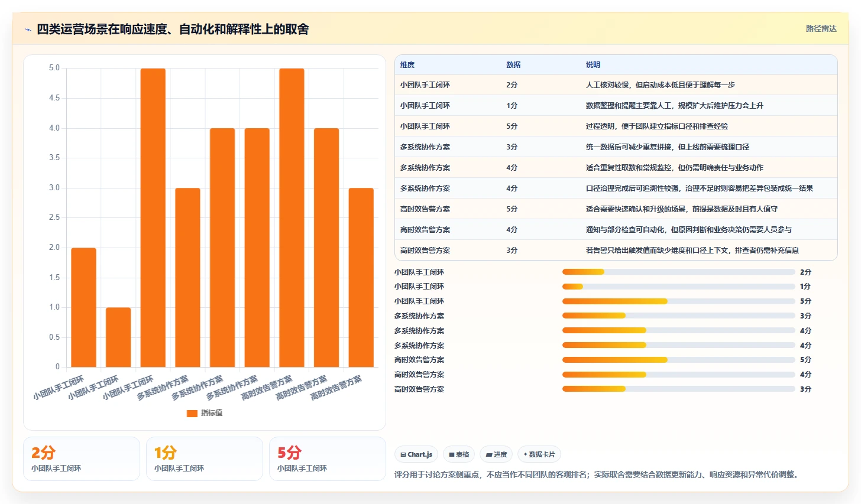Screen dimensions: 861x504
Task: Click the 小团队手工闭环 progress bar showing 1分
Action: click(679, 287)
